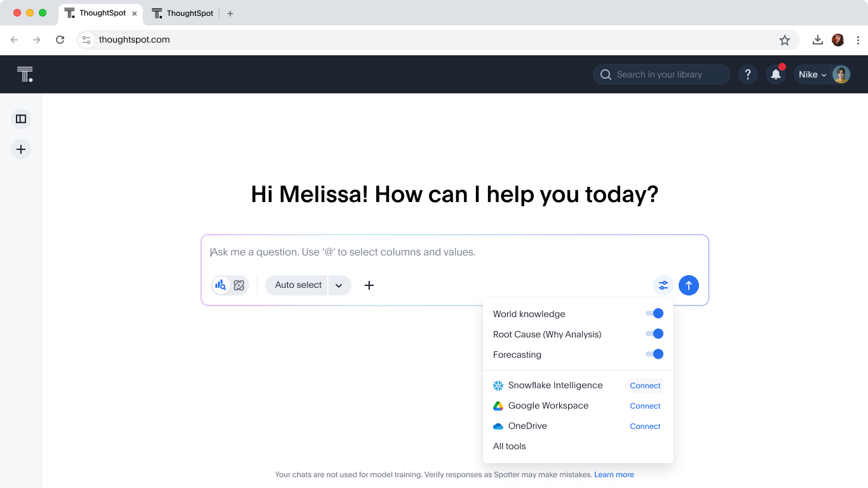Viewport: 868px width, 488px height.
Task: Open the help question mark icon
Action: coord(748,74)
